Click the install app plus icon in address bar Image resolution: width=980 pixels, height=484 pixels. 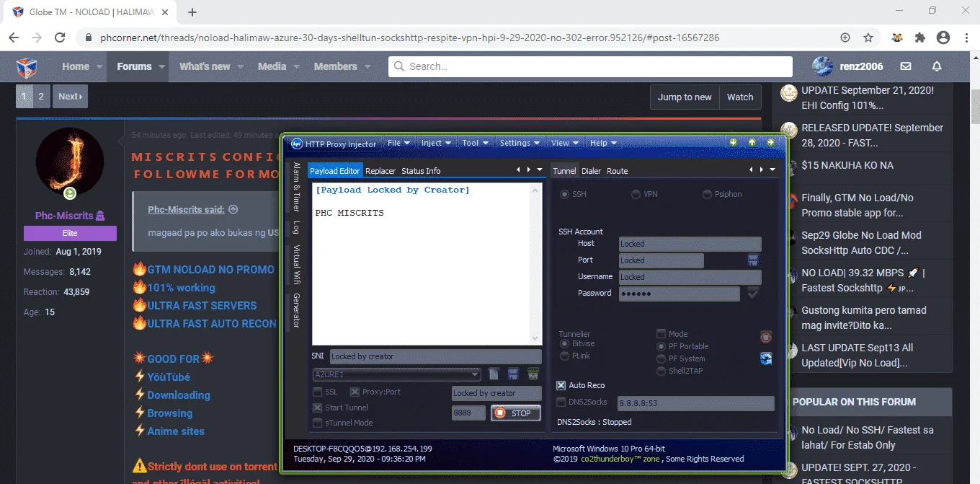(845, 38)
